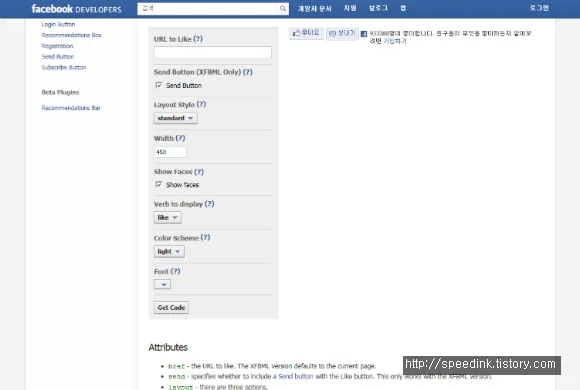Open the Recommendations Box sidebar link
Image resolution: width=580 pixels, height=390 pixels.
pos(71,35)
